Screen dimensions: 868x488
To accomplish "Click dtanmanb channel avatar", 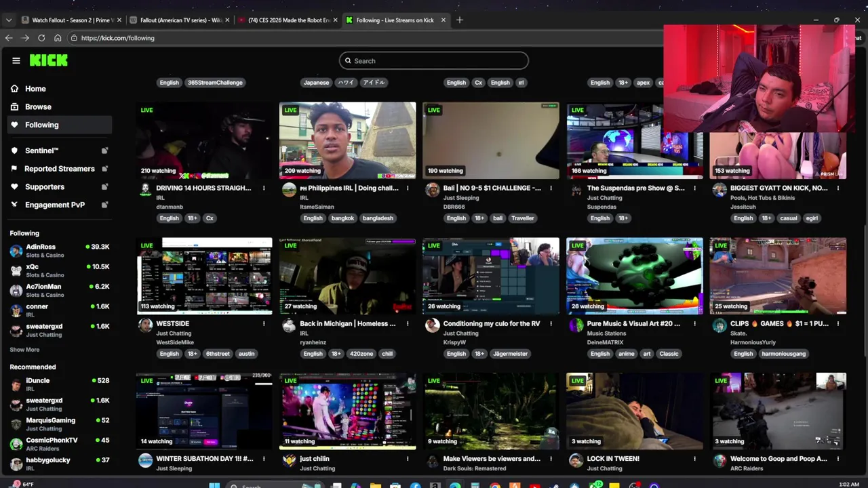I will tap(145, 190).
